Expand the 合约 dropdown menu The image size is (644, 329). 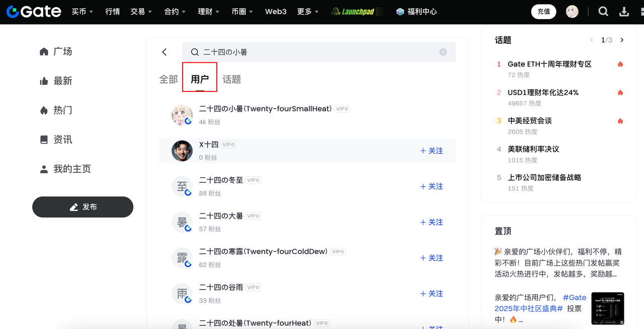coord(175,11)
